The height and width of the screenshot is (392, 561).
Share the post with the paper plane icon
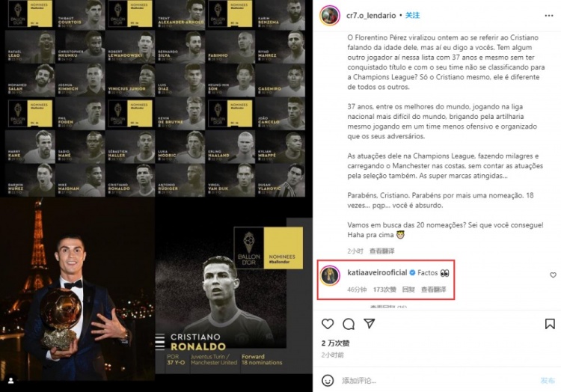click(x=369, y=324)
